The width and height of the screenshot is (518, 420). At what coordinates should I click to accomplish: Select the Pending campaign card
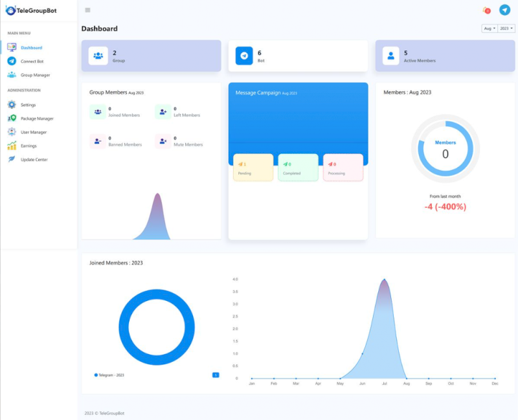(253, 168)
